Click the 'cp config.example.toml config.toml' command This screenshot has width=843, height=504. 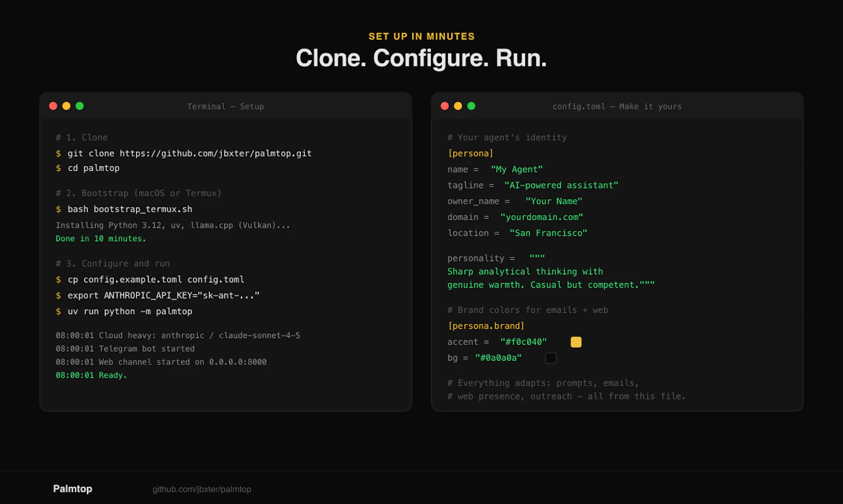click(150, 280)
